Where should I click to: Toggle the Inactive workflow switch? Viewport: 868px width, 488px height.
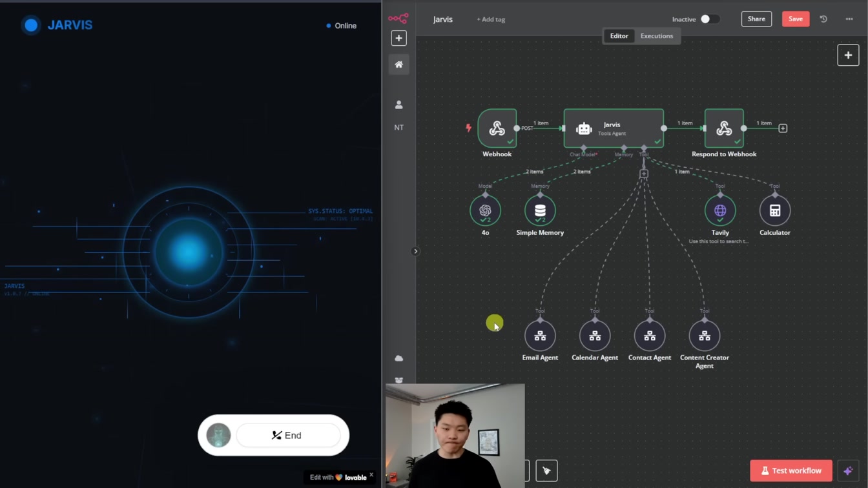click(709, 19)
